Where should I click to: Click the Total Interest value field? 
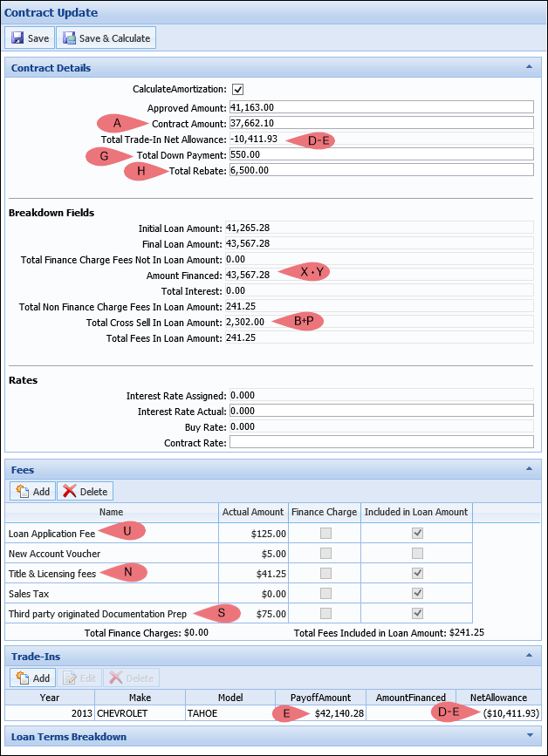(x=380, y=290)
